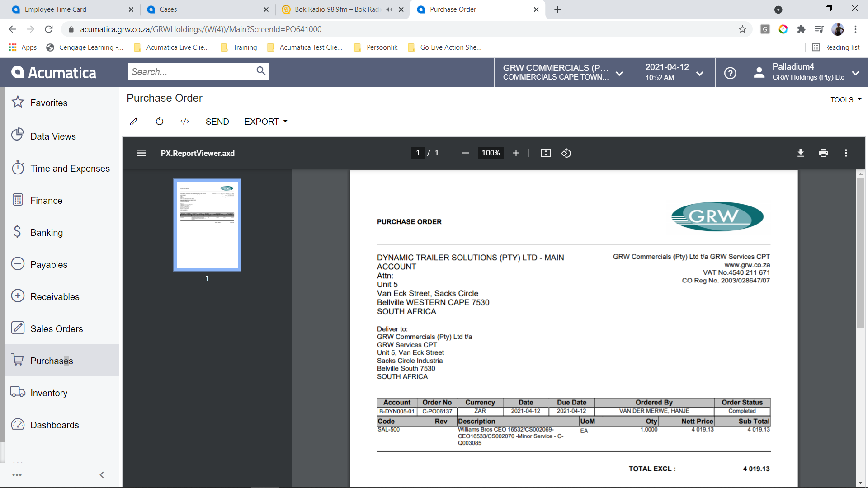Toggle the PDF sidebar thumbnails menu
This screenshot has height=488, width=868.
coord(142,153)
